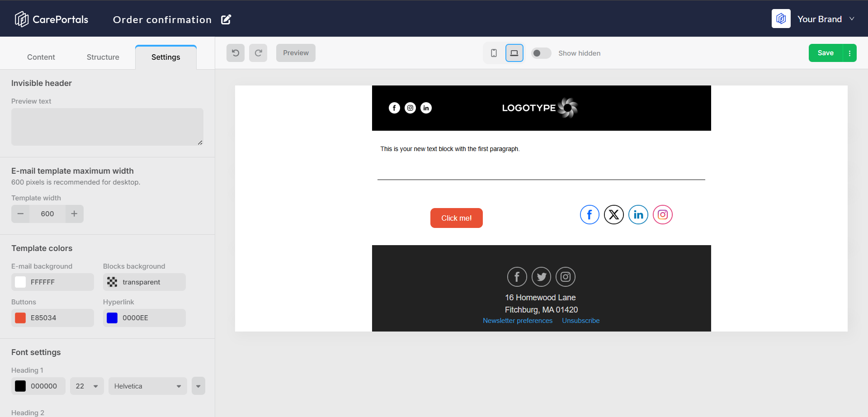Open the Buttons E85034 color swatch
Image resolution: width=868 pixels, height=417 pixels.
[20, 318]
